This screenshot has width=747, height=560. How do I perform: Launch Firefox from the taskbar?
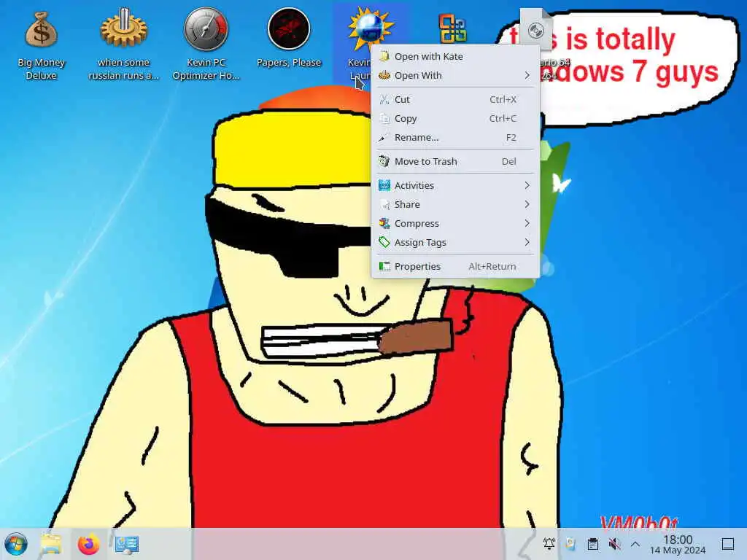(x=88, y=544)
